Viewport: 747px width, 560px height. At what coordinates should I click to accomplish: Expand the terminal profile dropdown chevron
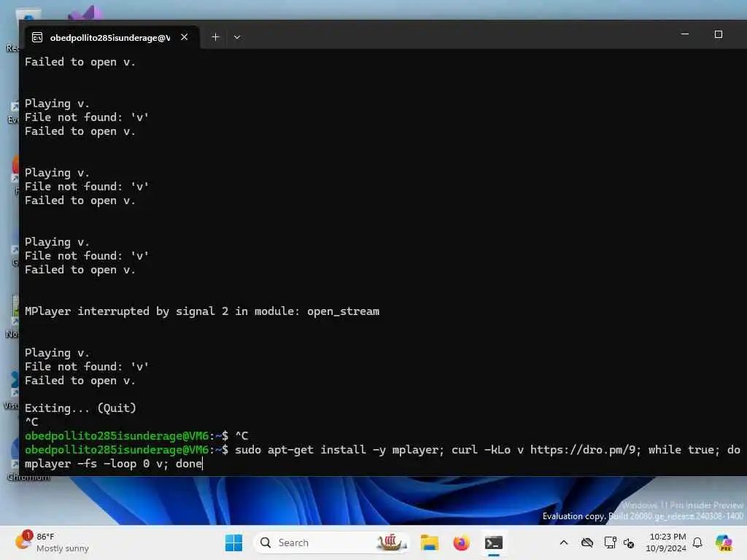237,37
